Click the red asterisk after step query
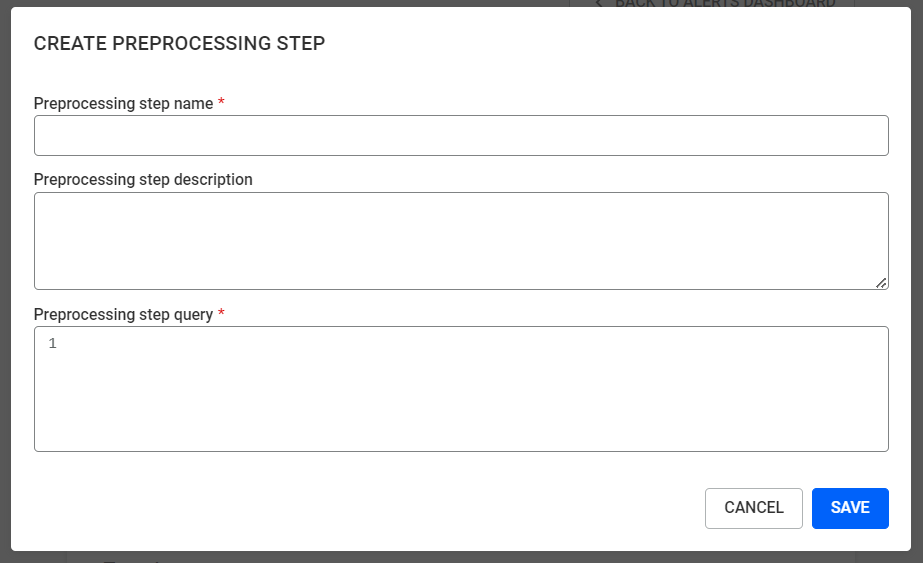Screen dimensions: 923x563 (221, 314)
